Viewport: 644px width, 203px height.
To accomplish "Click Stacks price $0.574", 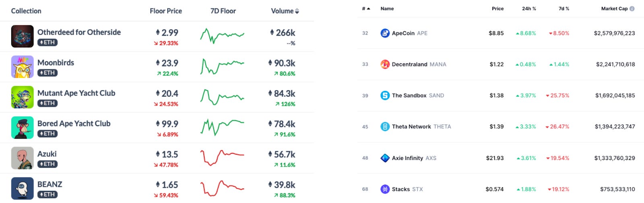I will click(495, 189).
